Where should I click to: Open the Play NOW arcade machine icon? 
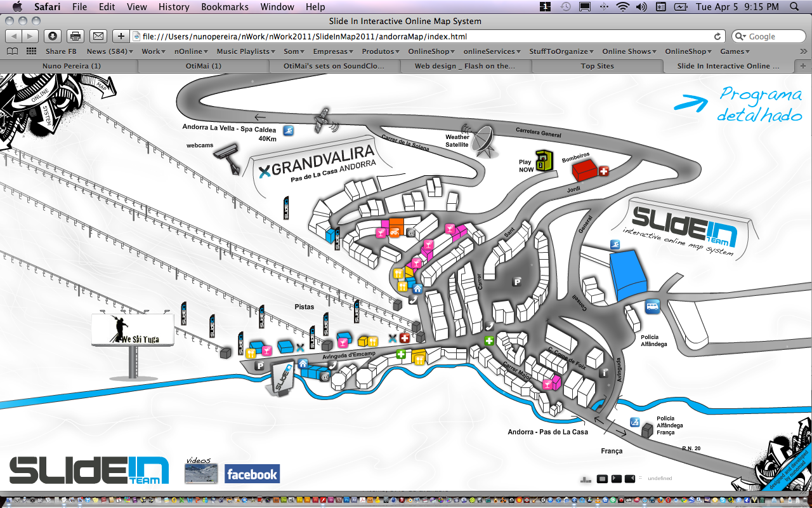544,161
